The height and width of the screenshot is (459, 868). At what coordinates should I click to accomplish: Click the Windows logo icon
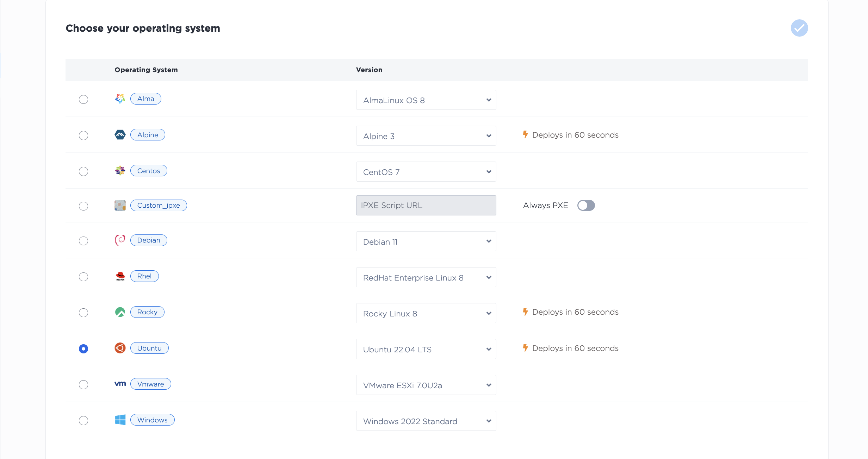[x=120, y=420]
